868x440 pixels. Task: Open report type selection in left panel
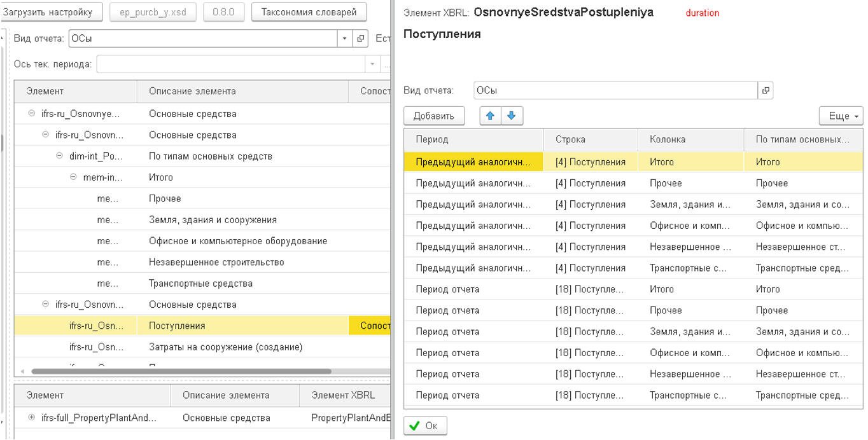point(361,39)
